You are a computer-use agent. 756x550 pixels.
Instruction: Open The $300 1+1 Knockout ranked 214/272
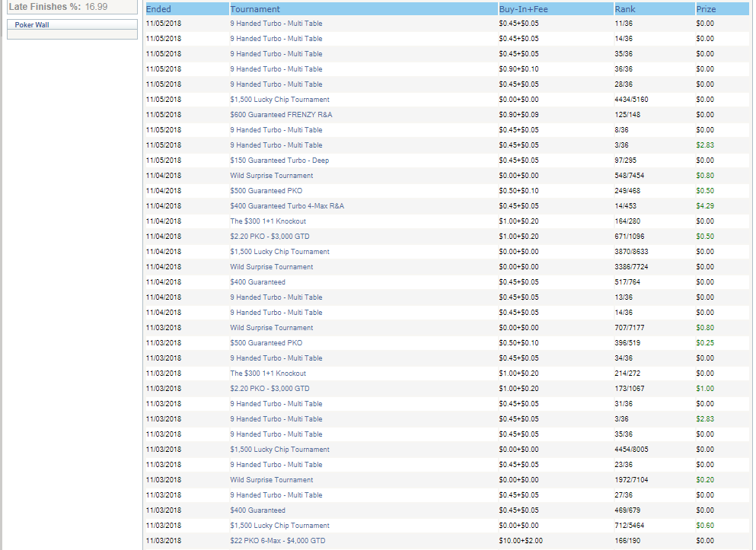[x=268, y=374]
